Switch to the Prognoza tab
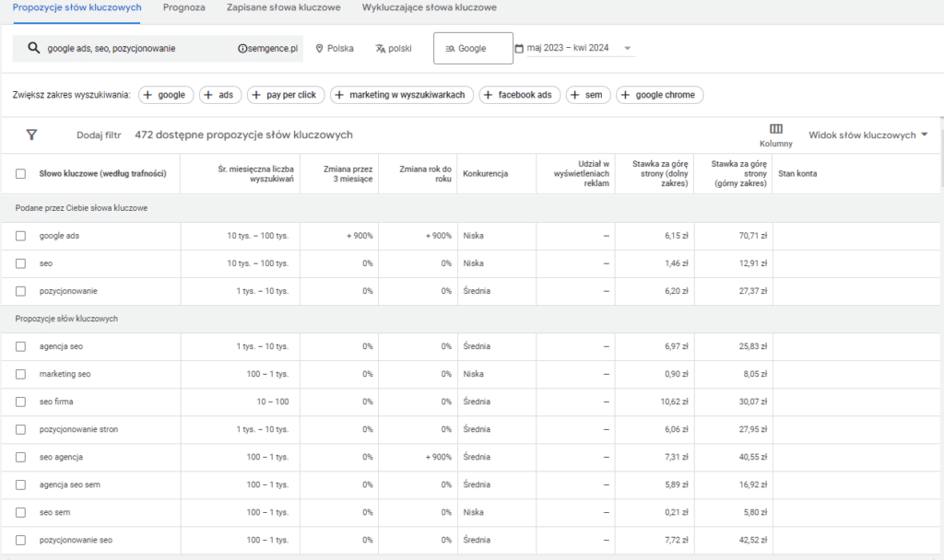This screenshot has height=560, width=944. click(183, 7)
